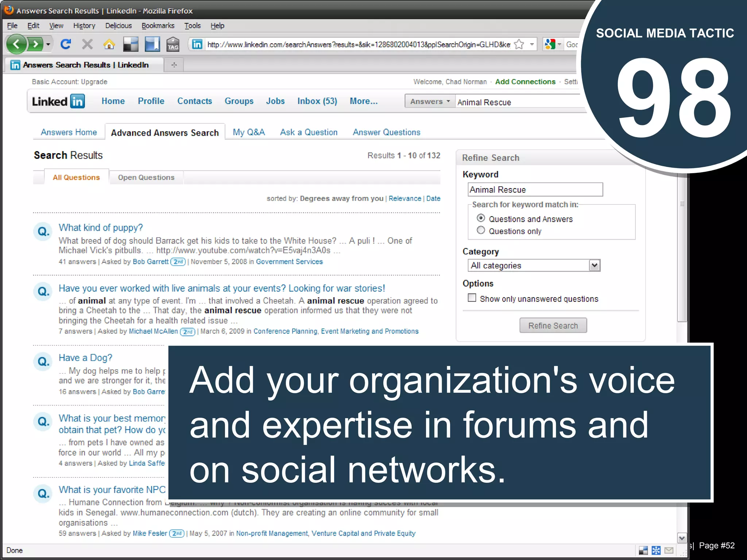Expand the More... navigation menu
The image size is (747, 560).
pos(364,101)
